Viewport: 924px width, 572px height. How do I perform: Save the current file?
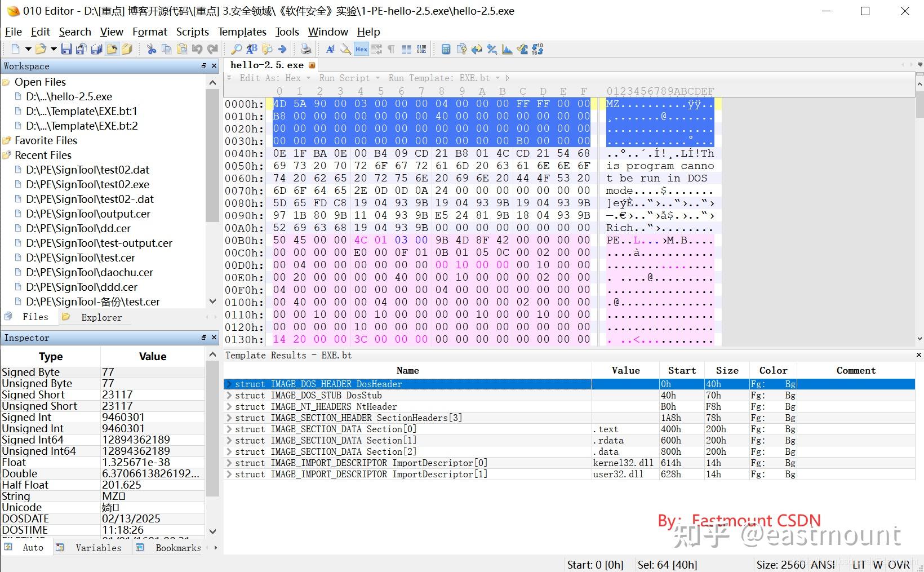pos(66,49)
